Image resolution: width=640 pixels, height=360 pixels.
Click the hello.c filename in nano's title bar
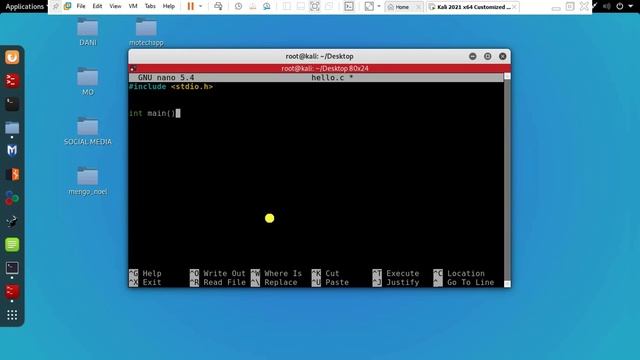coord(328,78)
